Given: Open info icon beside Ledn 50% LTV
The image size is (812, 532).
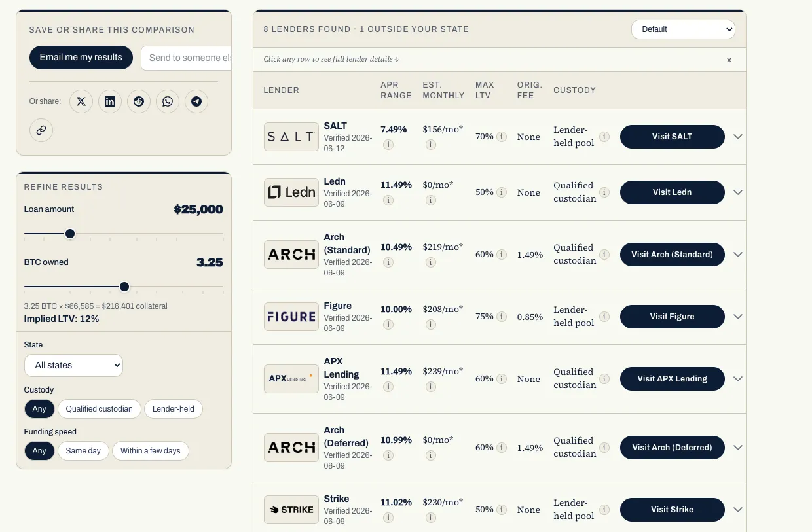Looking at the screenshot, I should [502, 192].
